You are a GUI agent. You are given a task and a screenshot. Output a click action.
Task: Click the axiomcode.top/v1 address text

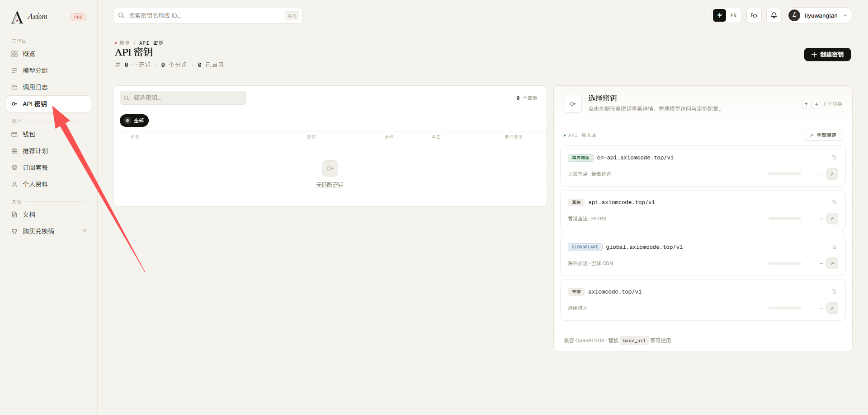[615, 292]
